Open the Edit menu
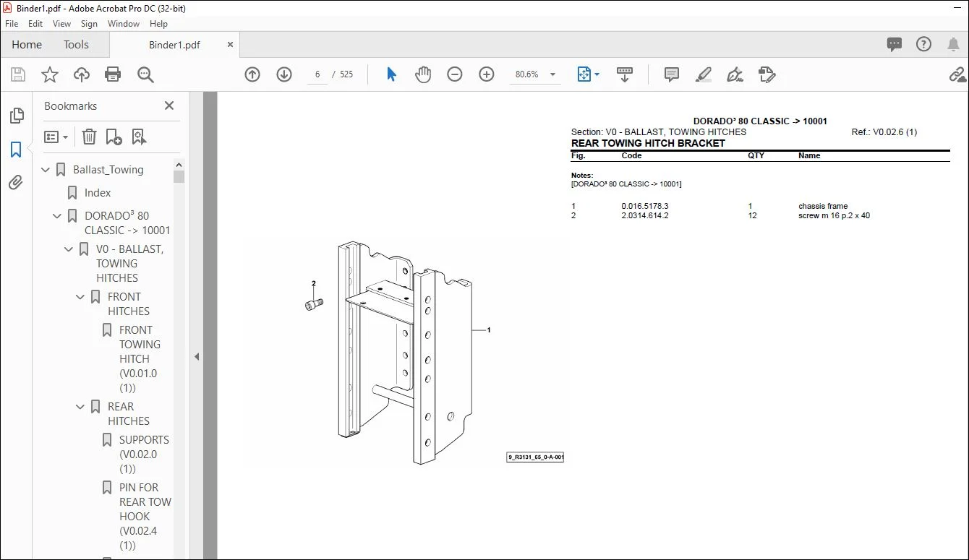The width and height of the screenshot is (969, 560). 35,24
